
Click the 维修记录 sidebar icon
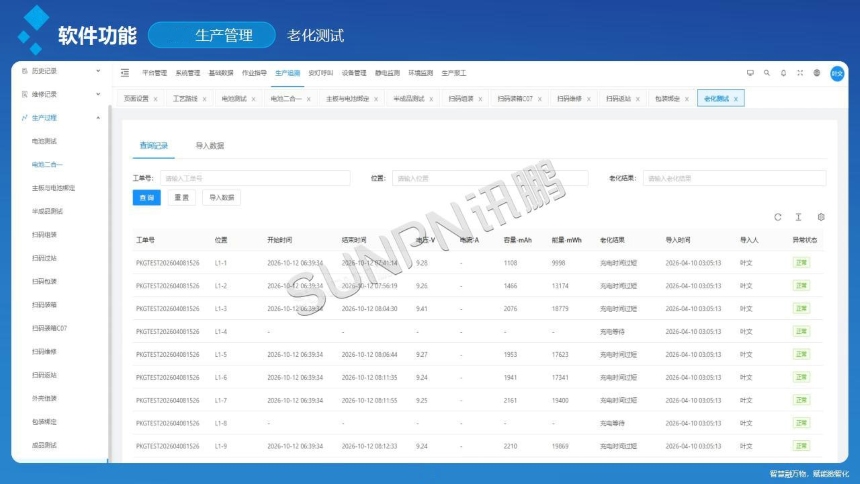click(x=24, y=94)
